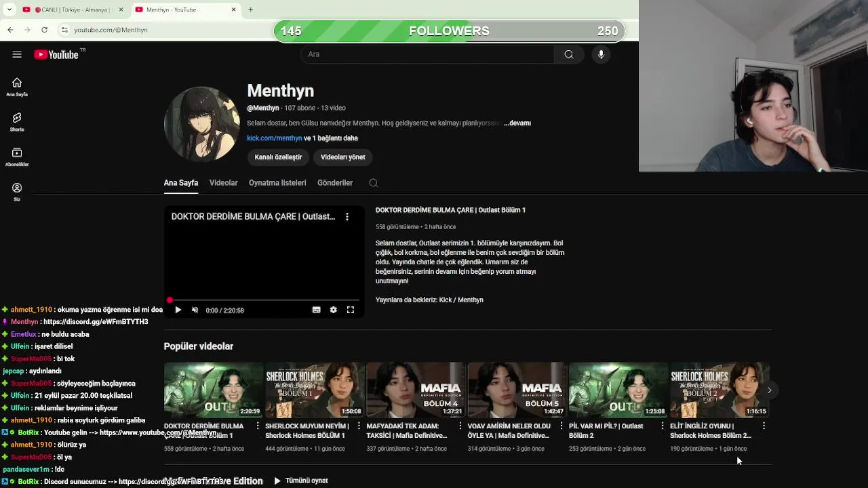Go to Ana Sayfa in sidebar
Screen dimensions: 868x488
click(17, 87)
